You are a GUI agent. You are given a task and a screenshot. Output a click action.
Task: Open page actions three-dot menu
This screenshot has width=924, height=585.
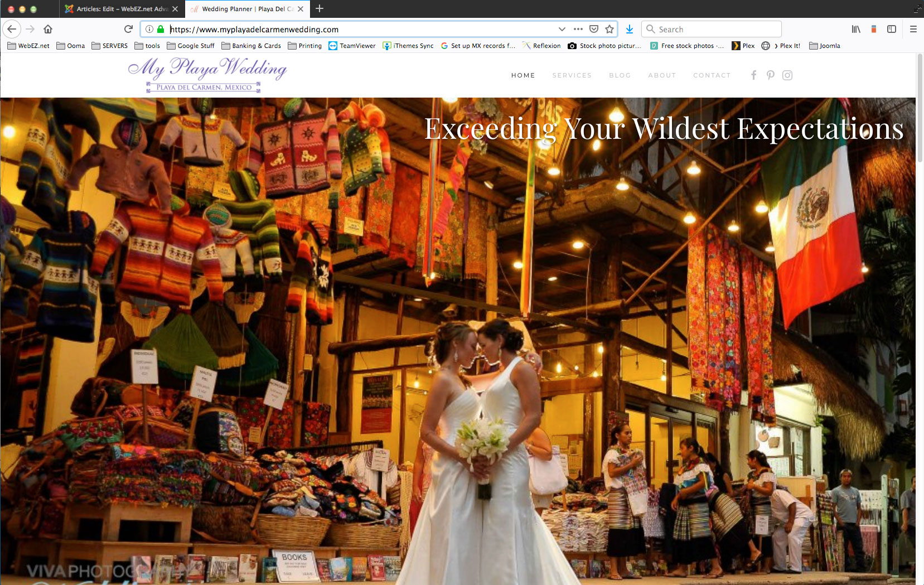[578, 29]
